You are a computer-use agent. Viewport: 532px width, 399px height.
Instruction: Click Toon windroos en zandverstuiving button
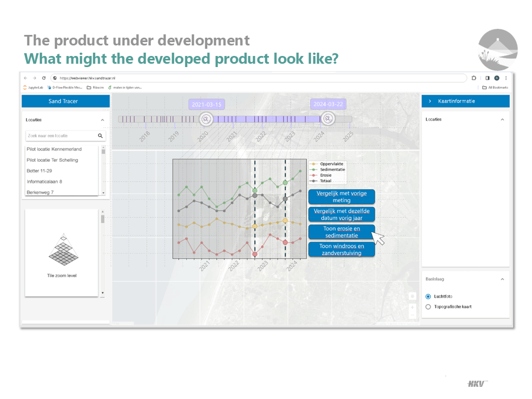(341, 249)
